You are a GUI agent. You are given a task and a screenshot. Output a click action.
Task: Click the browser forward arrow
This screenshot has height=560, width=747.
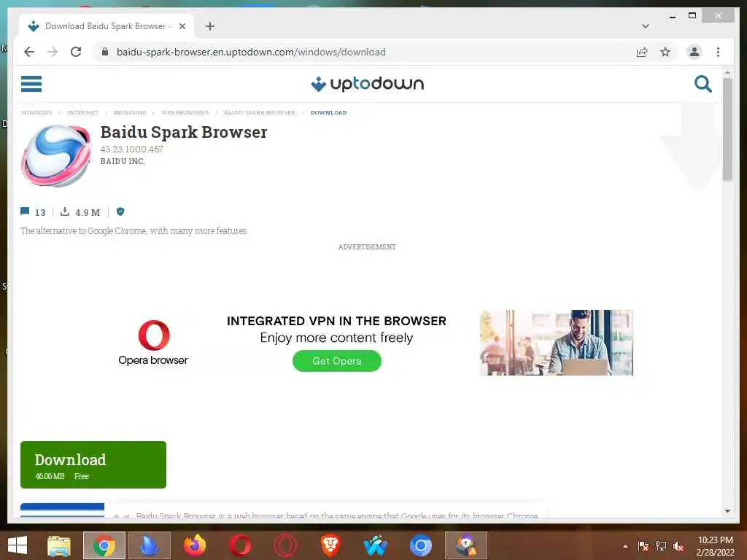coord(53,52)
